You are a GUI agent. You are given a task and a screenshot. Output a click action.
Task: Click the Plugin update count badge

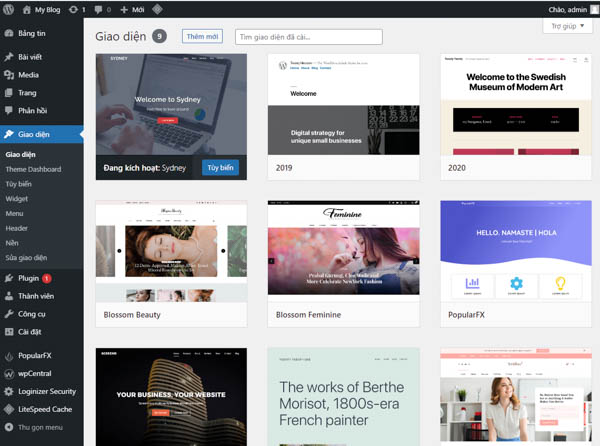(47, 278)
